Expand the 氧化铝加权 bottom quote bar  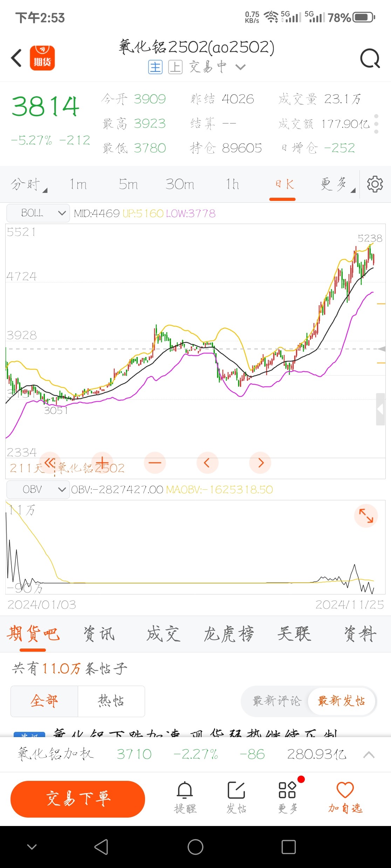[x=369, y=754]
